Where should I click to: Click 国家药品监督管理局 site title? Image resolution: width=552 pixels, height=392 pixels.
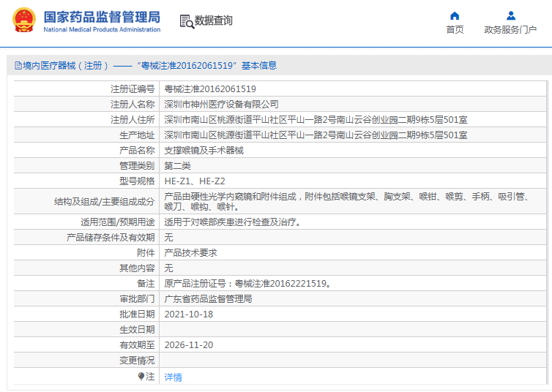coord(102,17)
